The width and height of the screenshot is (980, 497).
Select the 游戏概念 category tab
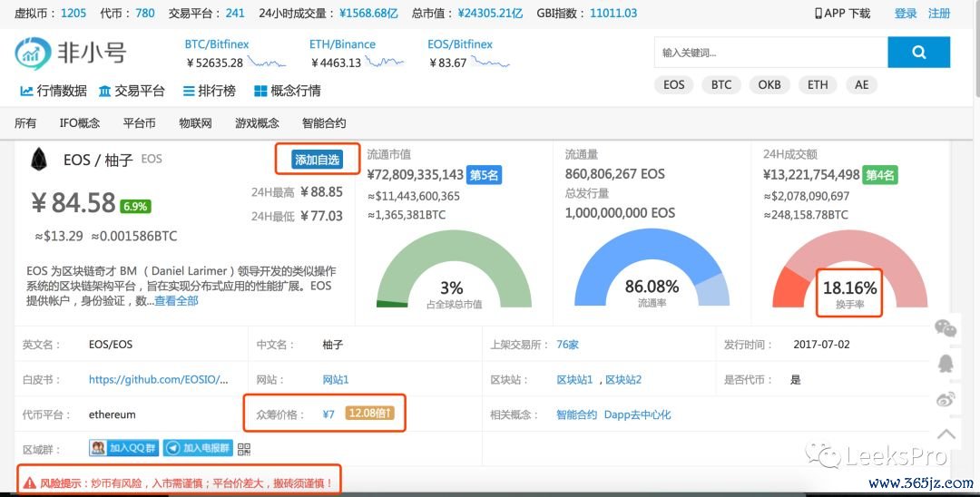pyautogui.click(x=257, y=123)
